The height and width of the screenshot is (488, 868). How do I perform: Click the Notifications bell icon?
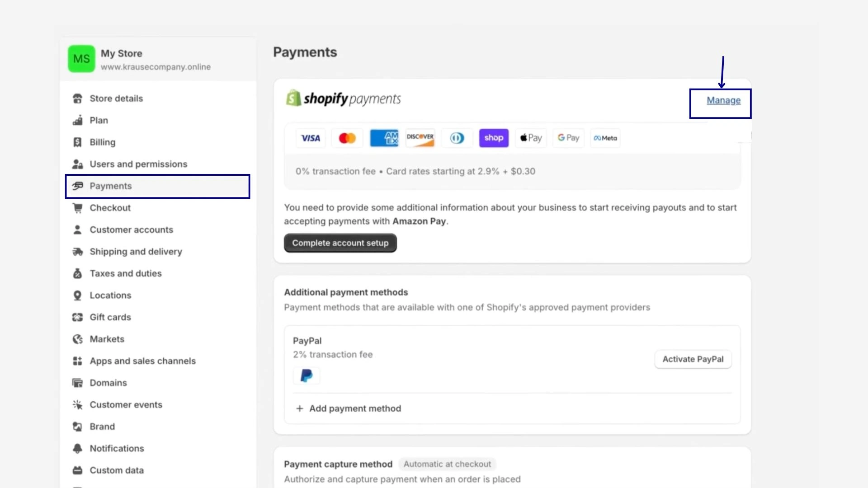click(77, 448)
